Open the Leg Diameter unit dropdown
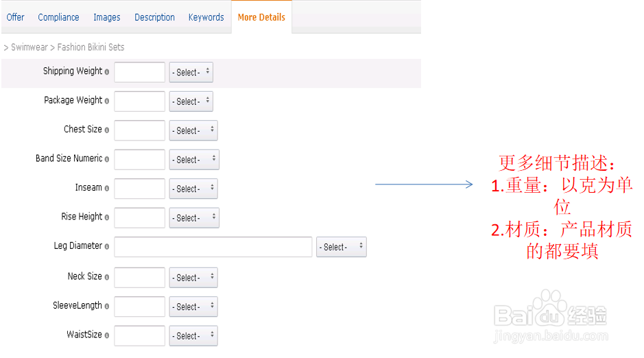The image size is (644, 358). tap(341, 247)
